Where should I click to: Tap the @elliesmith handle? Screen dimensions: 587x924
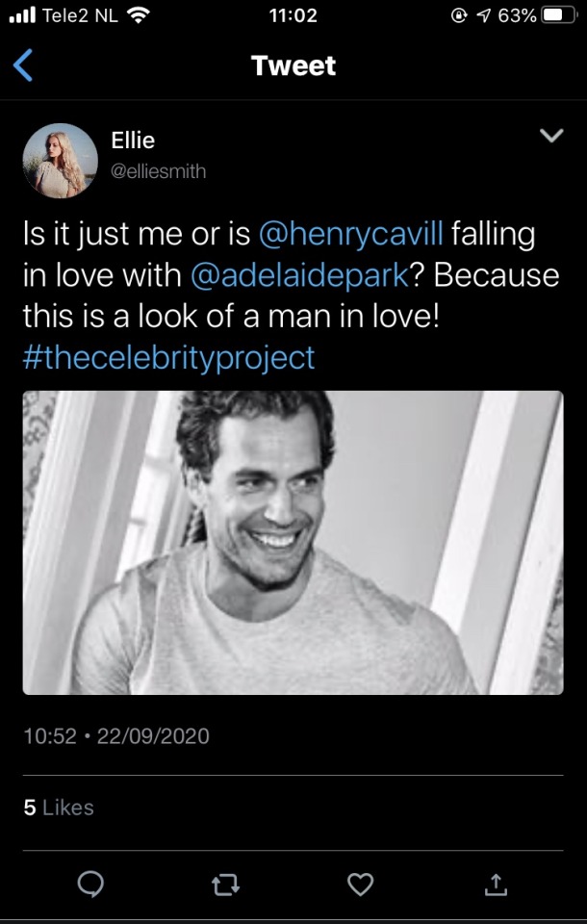click(158, 171)
